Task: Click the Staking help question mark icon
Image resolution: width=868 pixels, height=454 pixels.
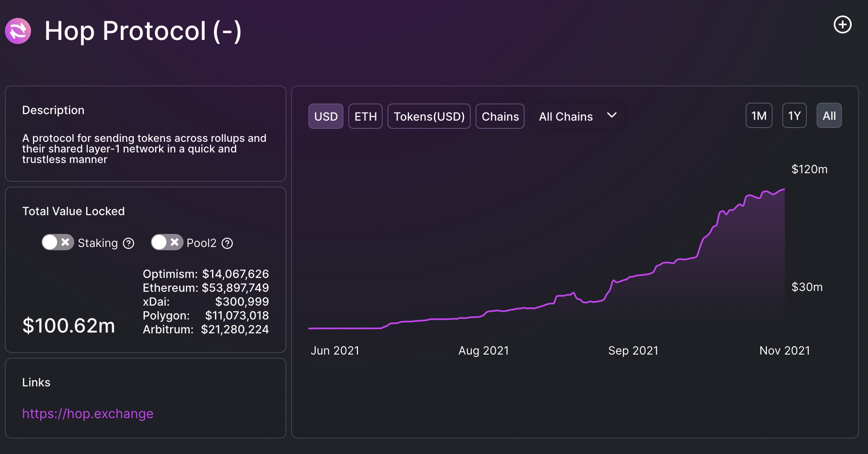Action: click(128, 243)
